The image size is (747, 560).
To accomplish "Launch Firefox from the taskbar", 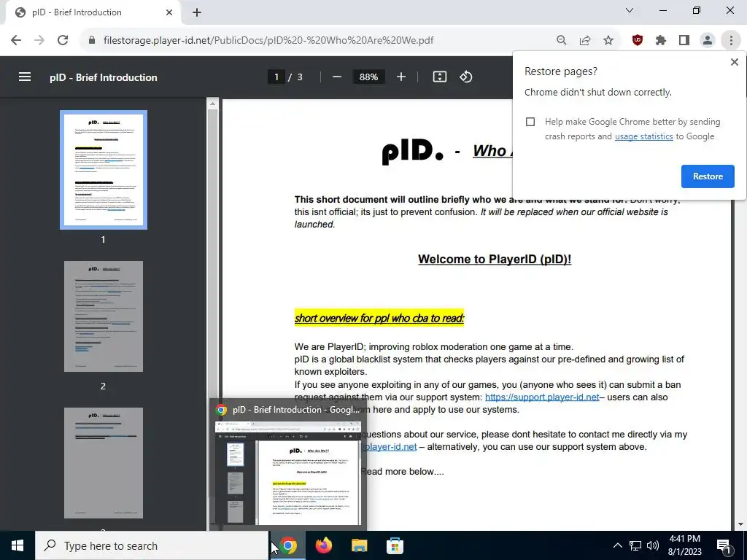I will pyautogui.click(x=324, y=545).
